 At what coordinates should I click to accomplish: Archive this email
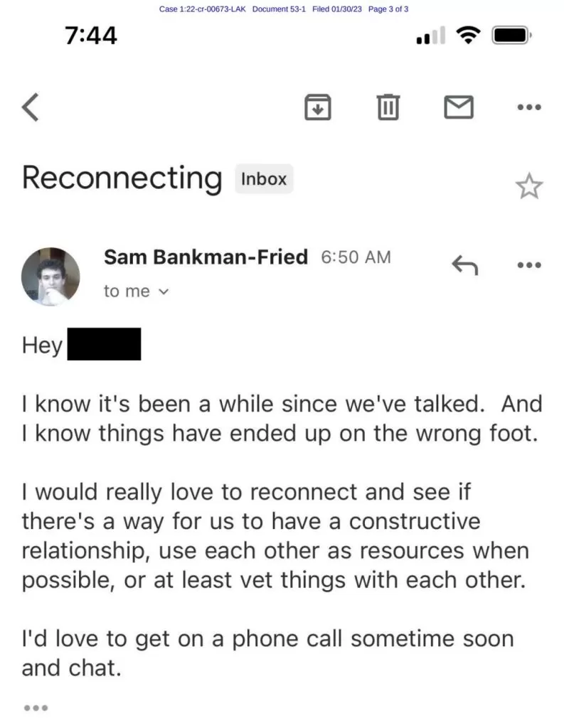tap(316, 107)
